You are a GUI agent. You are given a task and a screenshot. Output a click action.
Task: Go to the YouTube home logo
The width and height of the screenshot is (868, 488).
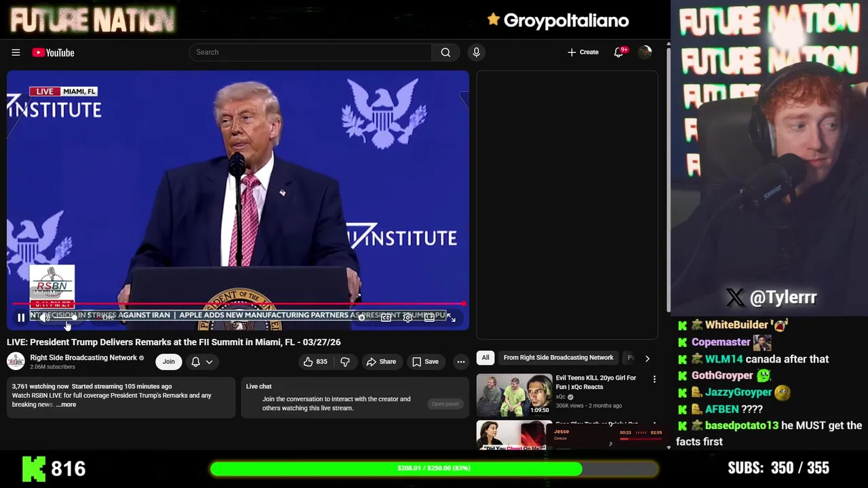point(53,52)
